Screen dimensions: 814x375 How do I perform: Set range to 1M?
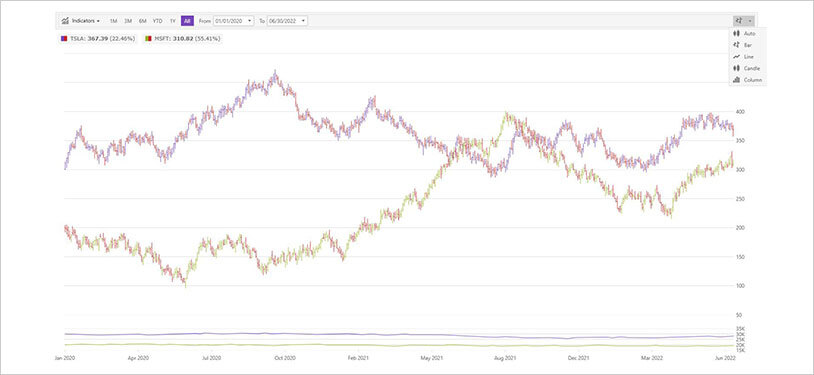113,21
